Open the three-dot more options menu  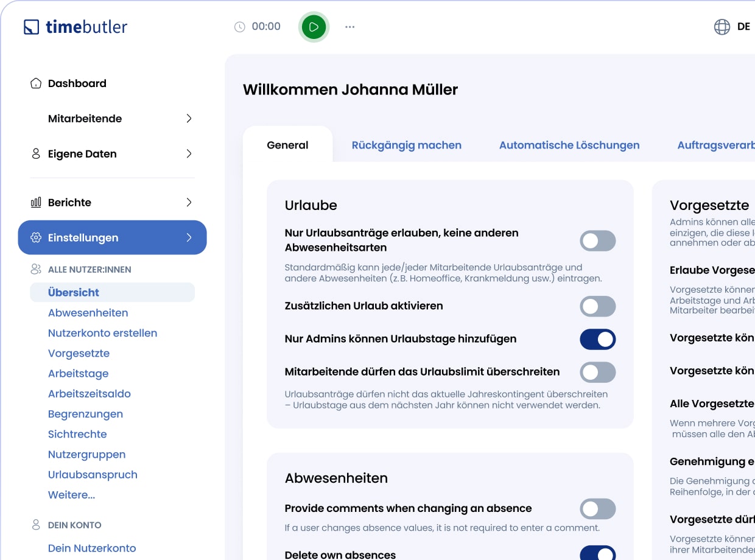349,27
